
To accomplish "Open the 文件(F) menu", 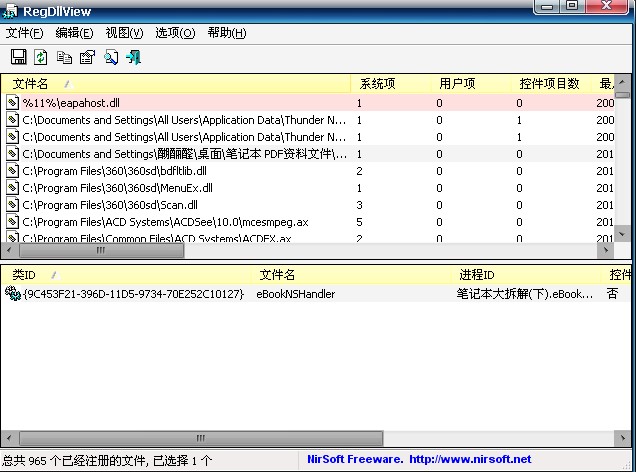I will coord(25,33).
